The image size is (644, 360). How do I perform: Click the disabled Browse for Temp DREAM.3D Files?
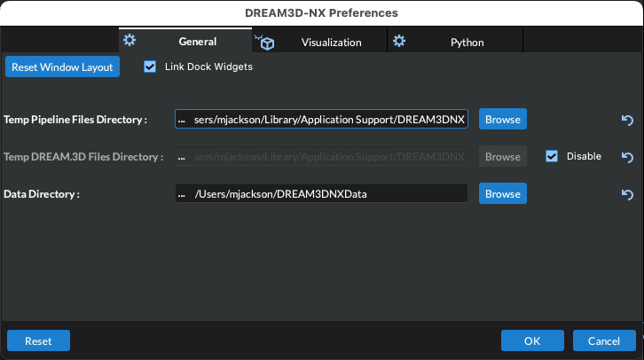(503, 156)
